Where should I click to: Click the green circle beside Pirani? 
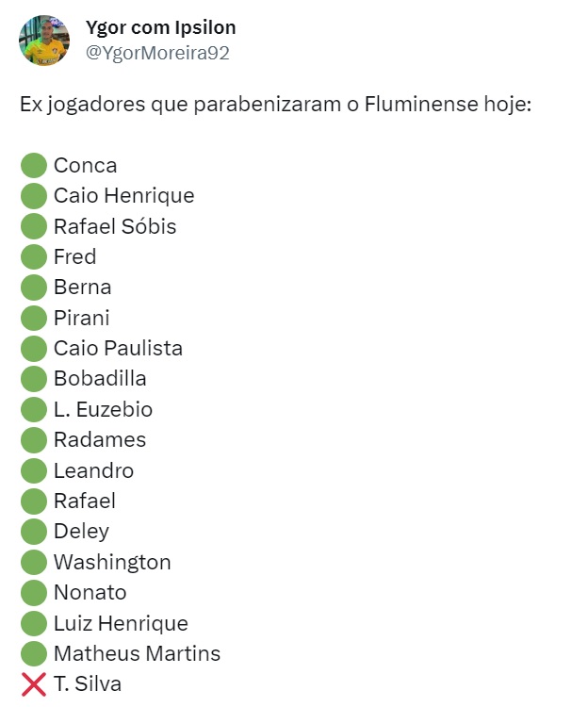point(34,318)
